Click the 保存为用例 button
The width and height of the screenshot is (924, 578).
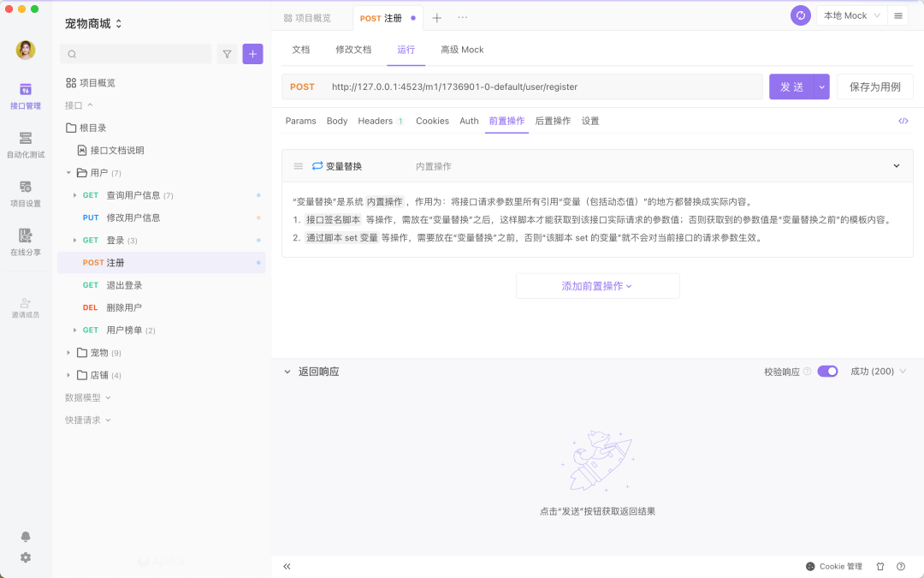[875, 86]
